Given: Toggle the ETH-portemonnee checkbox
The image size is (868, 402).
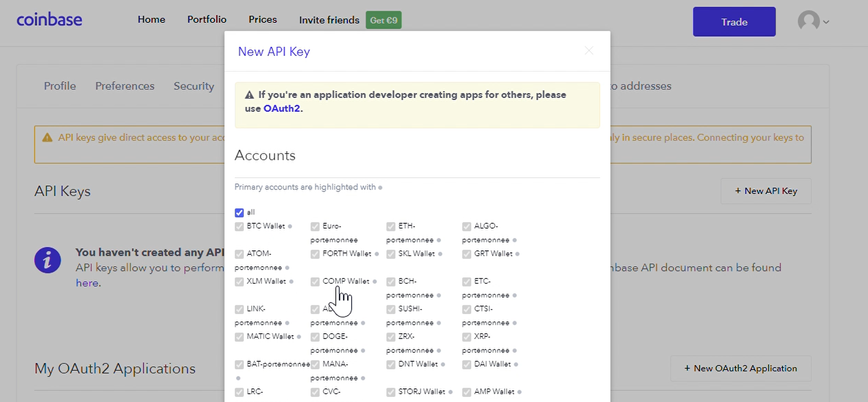Looking at the screenshot, I should (x=391, y=226).
